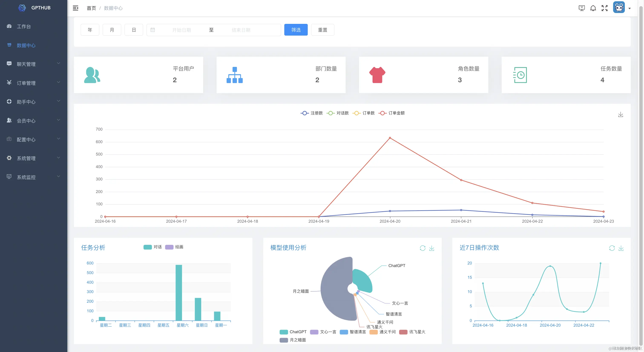Collapse sidebar with hamburger menu icon
This screenshot has width=644, height=352.
click(76, 8)
